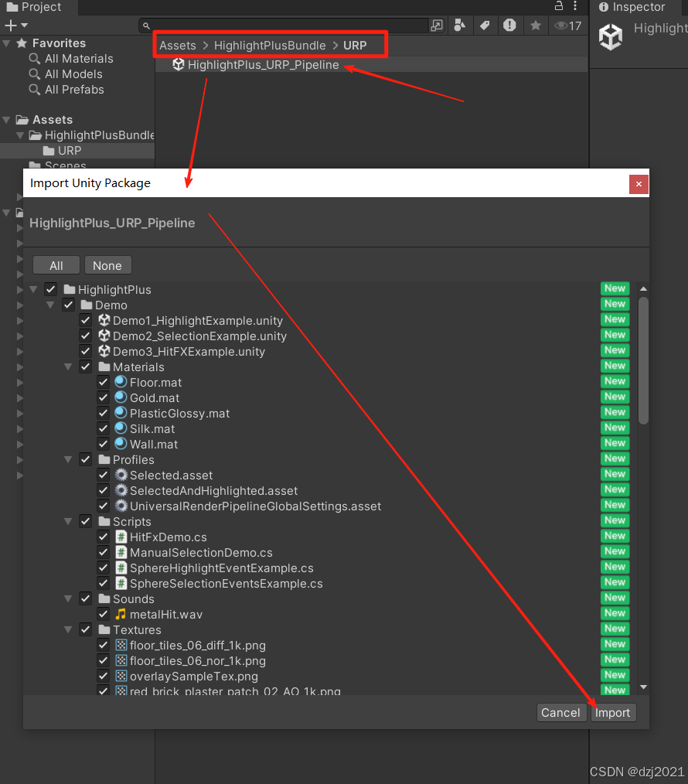Screen dimensions: 688x784
Task: Click the SelectedAndHighlighted.asset gear icon
Action: 121,490
